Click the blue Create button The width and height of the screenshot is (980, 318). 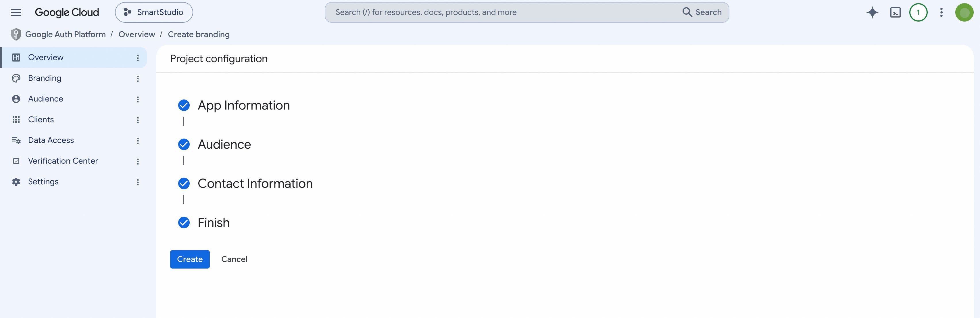[190, 259]
